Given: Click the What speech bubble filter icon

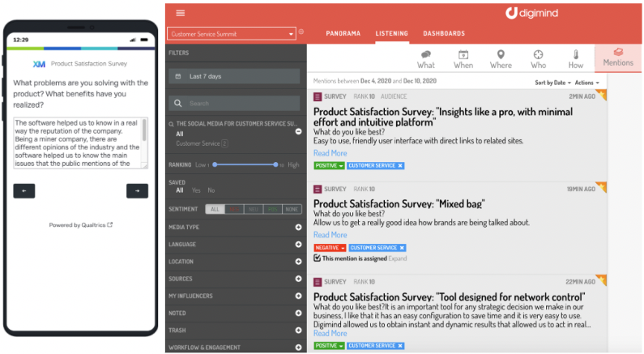Looking at the screenshot, I should (426, 55).
